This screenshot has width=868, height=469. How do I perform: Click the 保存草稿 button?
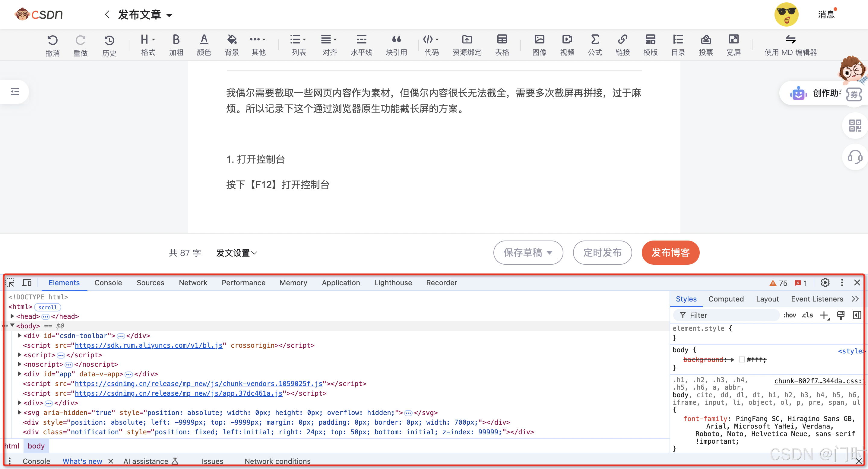tap(528, 253)
